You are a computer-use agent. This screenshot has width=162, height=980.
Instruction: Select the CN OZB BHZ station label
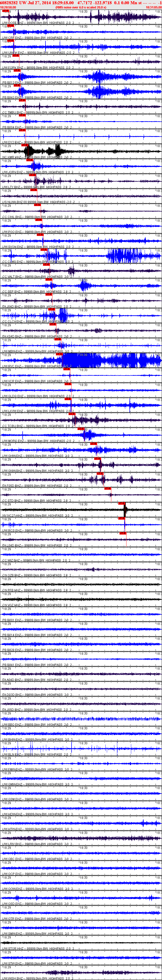[x=38, y=575]
